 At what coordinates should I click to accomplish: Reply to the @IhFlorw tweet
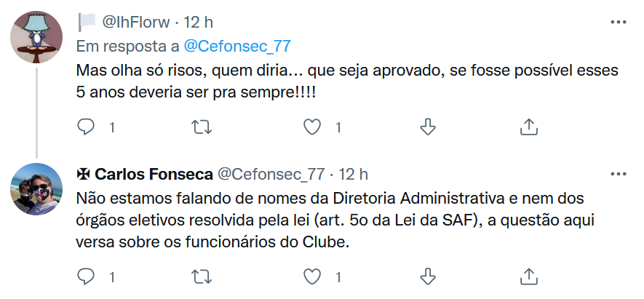click(87, 127)
